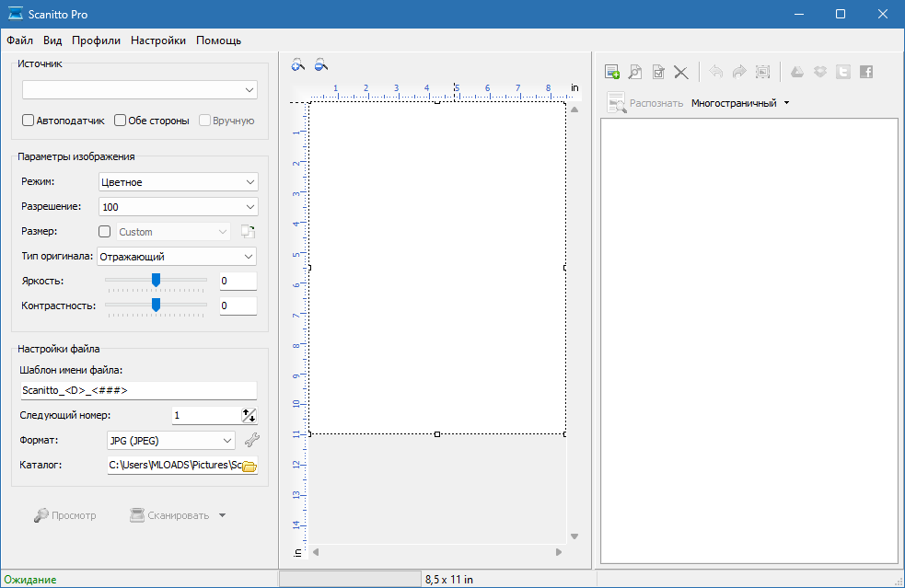Toggle the Обе стороны checkbox
Image resolution: width=905 pixels, height=588 pixels.
click(120, 121)
